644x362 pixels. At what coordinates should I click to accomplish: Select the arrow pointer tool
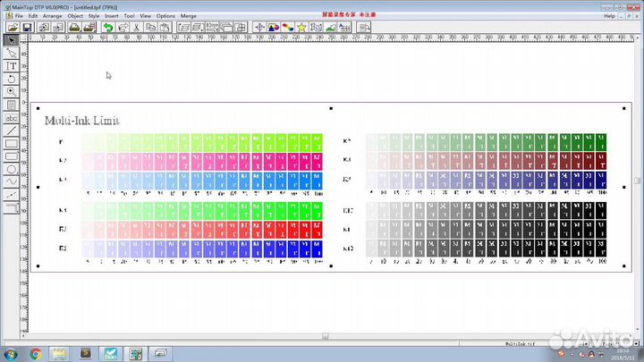click(12, 40)
